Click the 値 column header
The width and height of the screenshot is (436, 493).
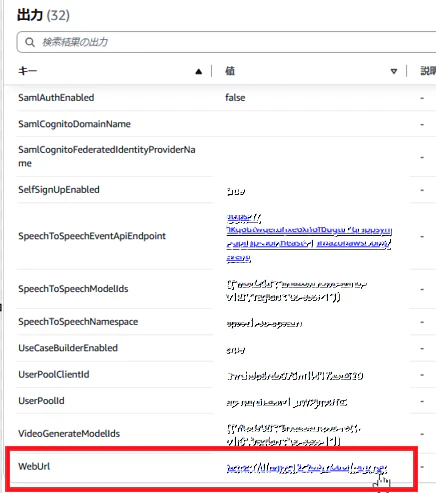pyautogui.click(x=230, y=71)
